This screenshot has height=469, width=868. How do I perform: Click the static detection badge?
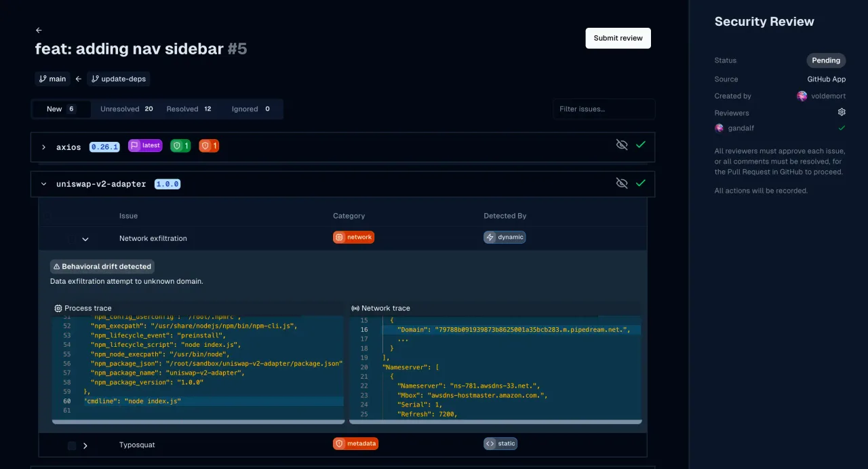500,443
